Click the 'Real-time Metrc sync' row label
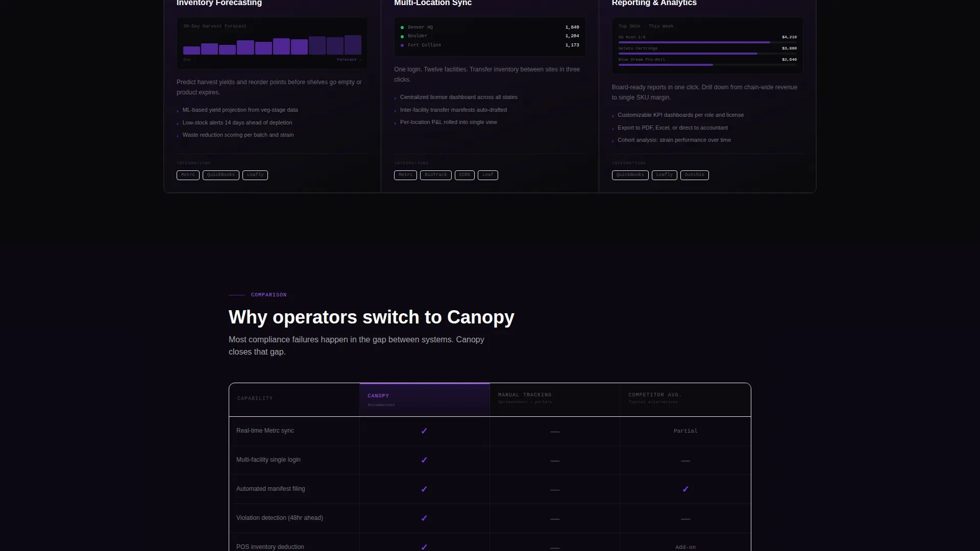This screenshot has height=551, width=980. (x=265, y=431)
